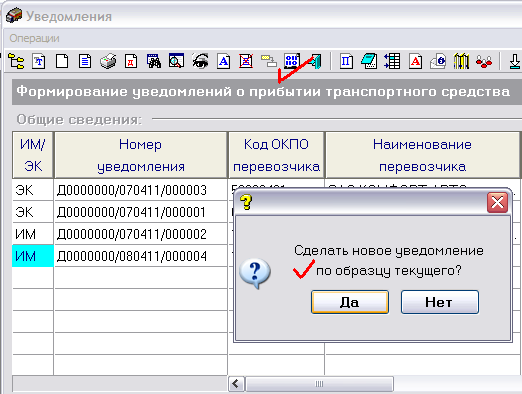Click the ИМ/ЭК column header
Image resolution: width=522 pixels, height=394 pixels.
tap(33, 155)
